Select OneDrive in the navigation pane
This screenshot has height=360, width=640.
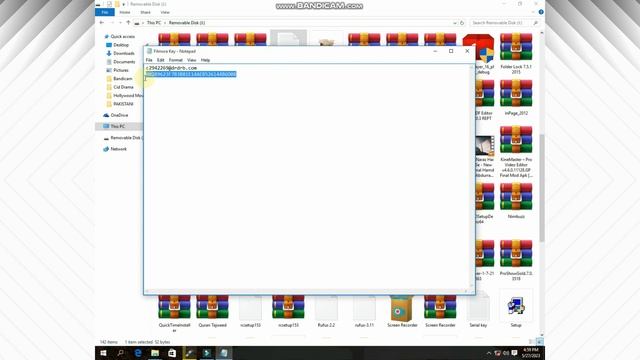(x=119, y=115)
